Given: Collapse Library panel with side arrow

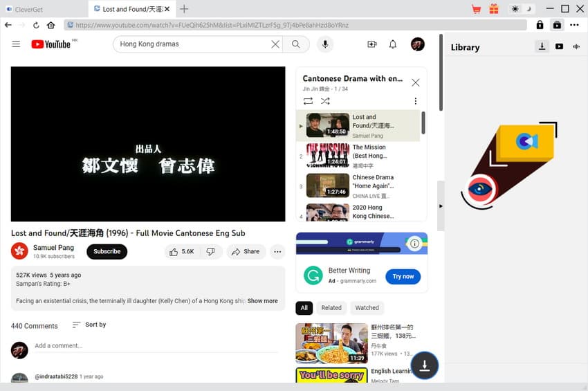Looking at the screenshot, I should [x=441, y=206].
